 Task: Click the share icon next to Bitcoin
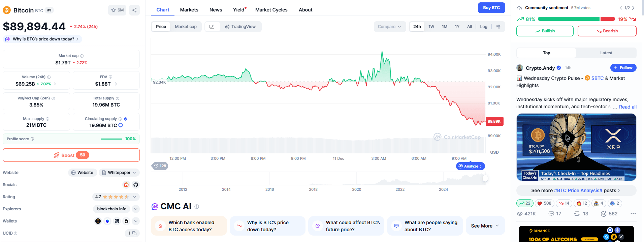click(134, 10)
